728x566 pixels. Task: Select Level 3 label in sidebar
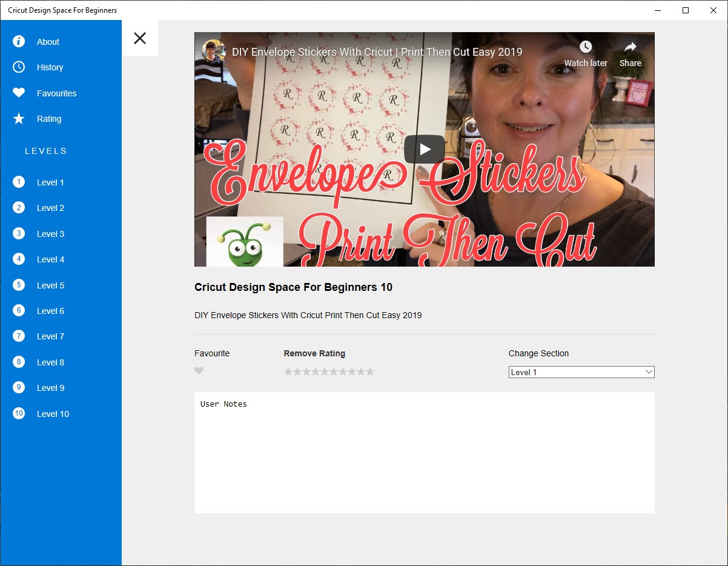click(50, 234)
